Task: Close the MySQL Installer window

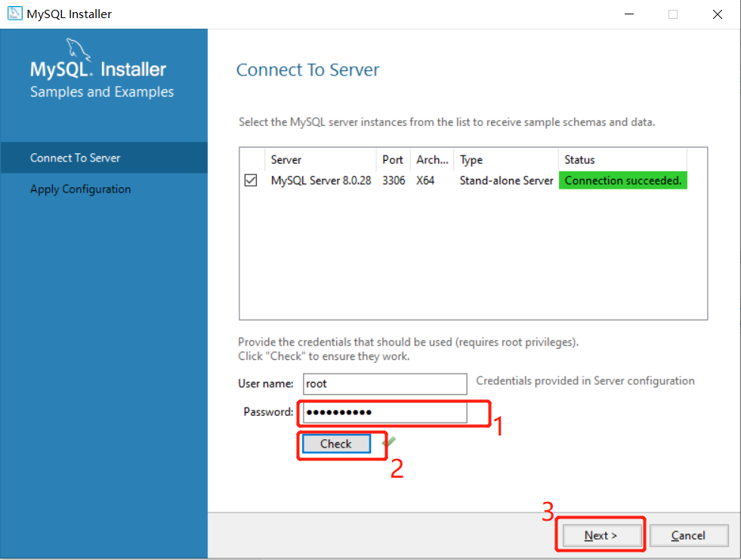Action: [718, 14]
